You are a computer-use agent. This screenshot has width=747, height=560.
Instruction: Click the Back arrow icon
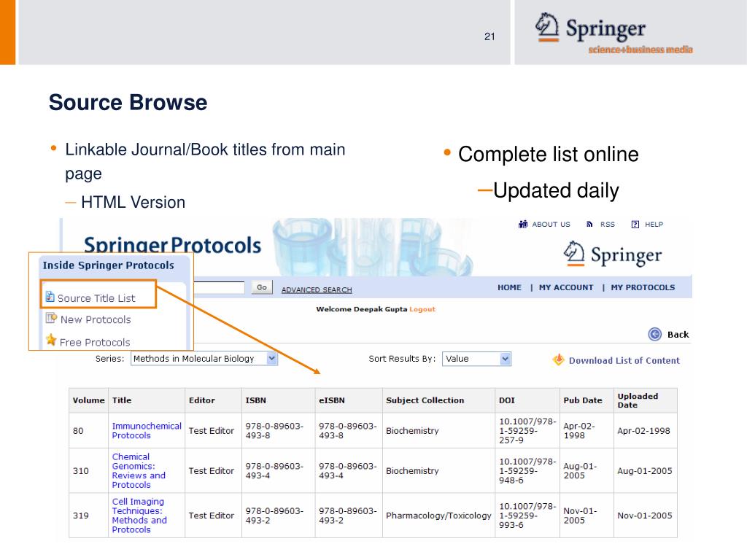[x=655, y=334]
